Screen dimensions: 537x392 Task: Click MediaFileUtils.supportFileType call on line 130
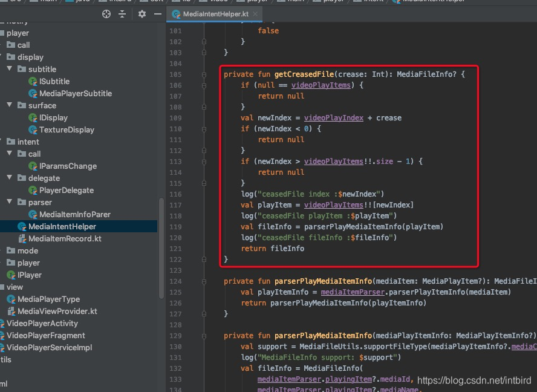click(363, 347)
